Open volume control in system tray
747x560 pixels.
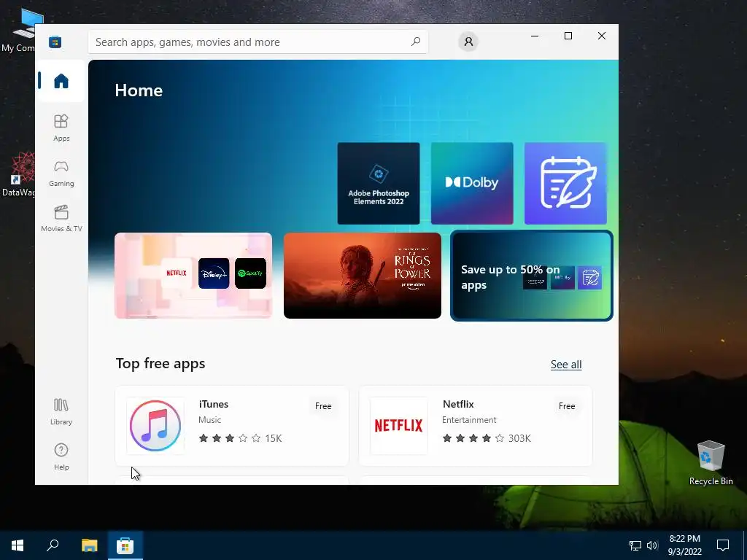coord(652,545)
